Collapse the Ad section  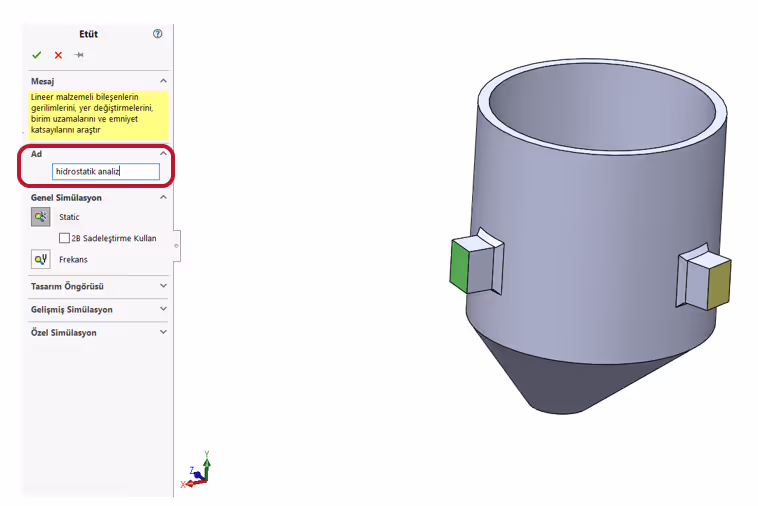pyautogui.click(x=163, y=153)
